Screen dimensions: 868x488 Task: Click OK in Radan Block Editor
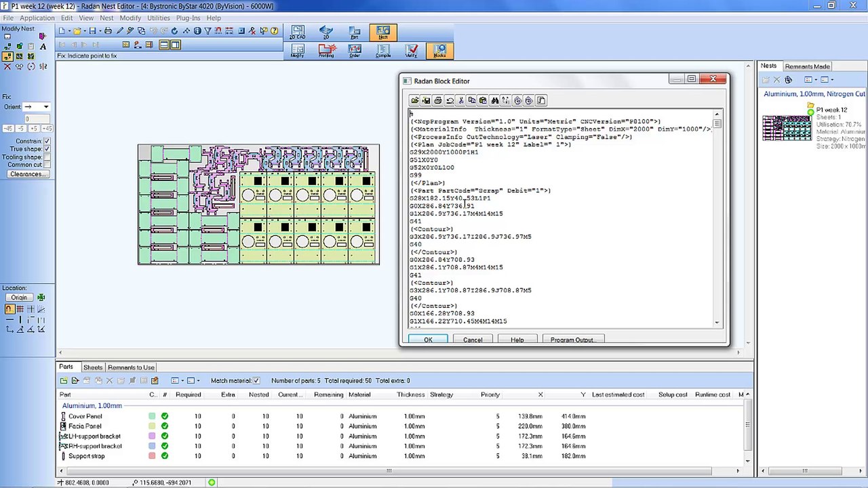pyautogui.click(x=428, y=340)
